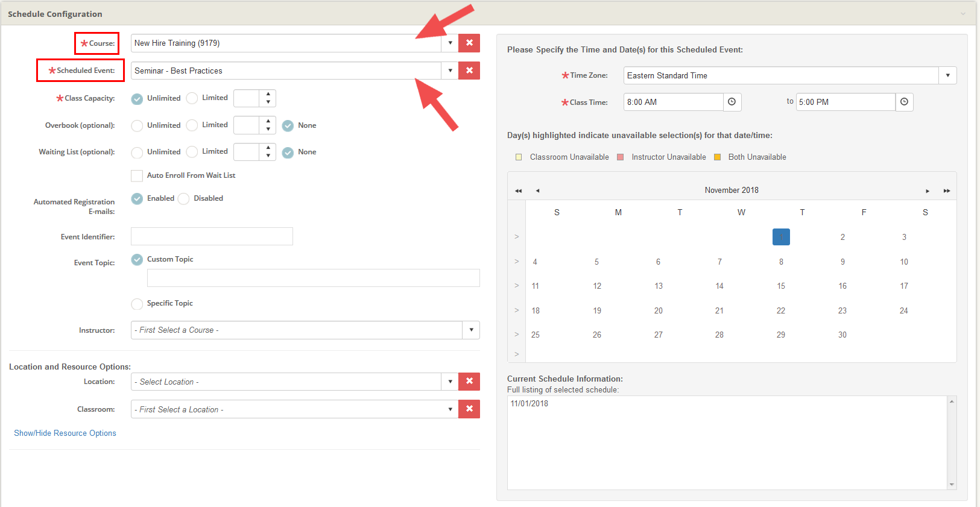
Task: Pick November 30 in the calendar
Action: point(842,335)
